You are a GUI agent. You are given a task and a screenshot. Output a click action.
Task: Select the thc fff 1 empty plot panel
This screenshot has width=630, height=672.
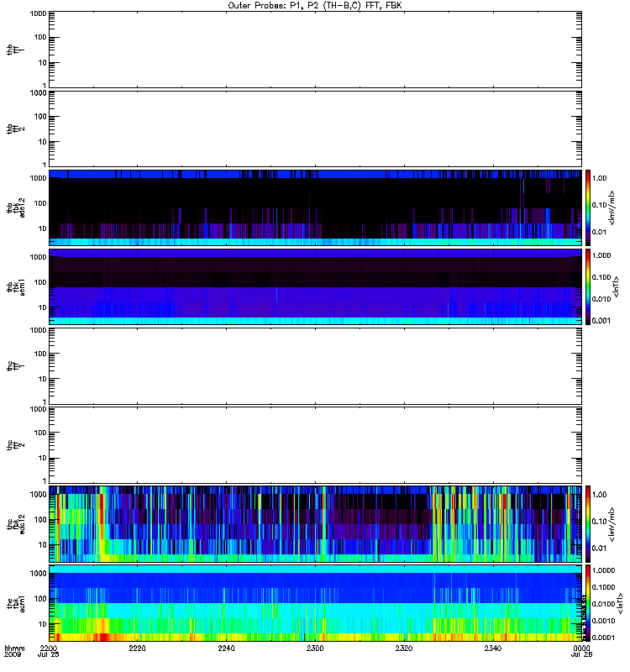(316, 366)
